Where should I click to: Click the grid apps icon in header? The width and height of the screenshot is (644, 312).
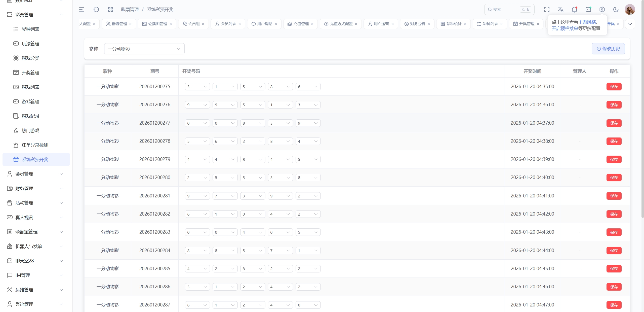[x=110, y=10]
